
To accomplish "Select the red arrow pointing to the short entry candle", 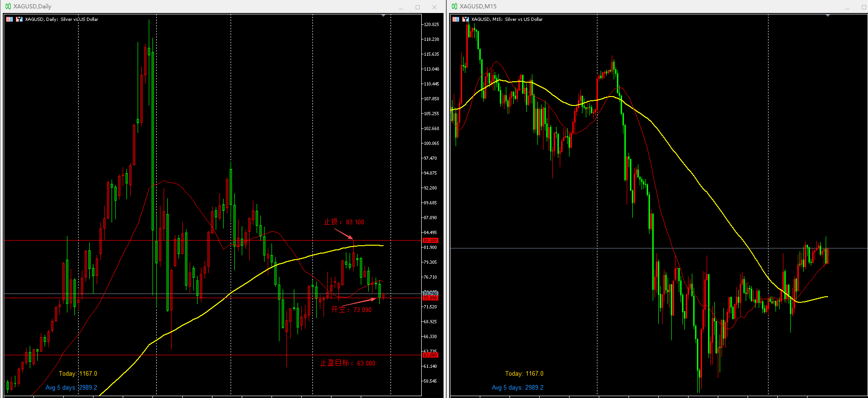I will tap(358, 302).
